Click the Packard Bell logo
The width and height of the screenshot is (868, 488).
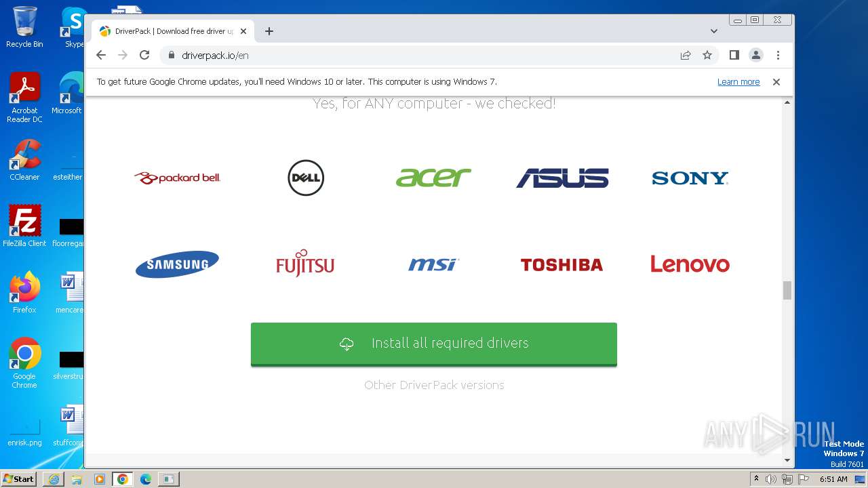pos(177,178)
